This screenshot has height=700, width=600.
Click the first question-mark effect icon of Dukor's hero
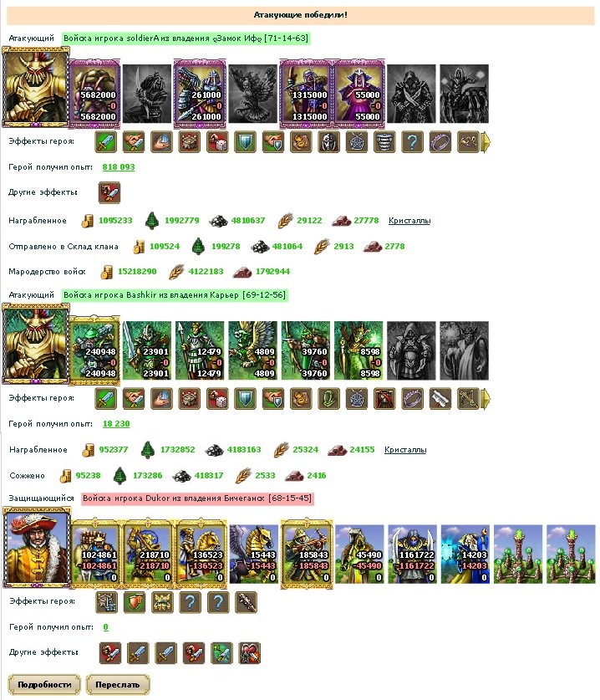click(x=190, y=602)
